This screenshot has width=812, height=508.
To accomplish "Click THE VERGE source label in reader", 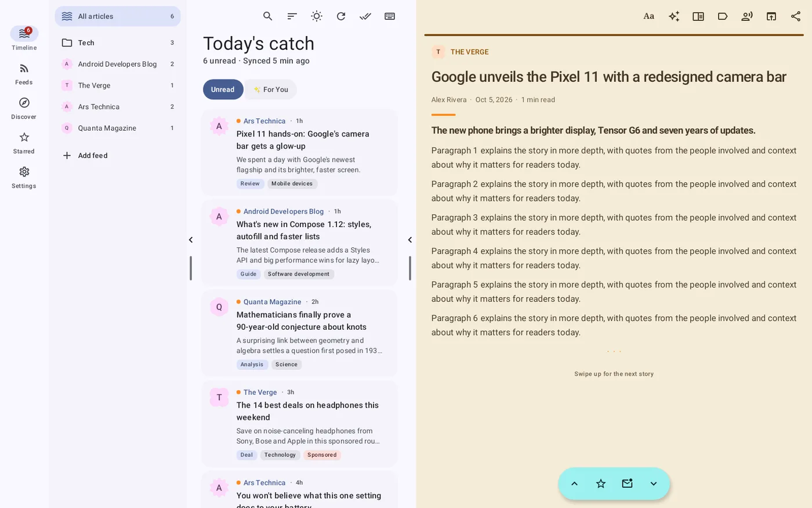I will tap(469, 52).
